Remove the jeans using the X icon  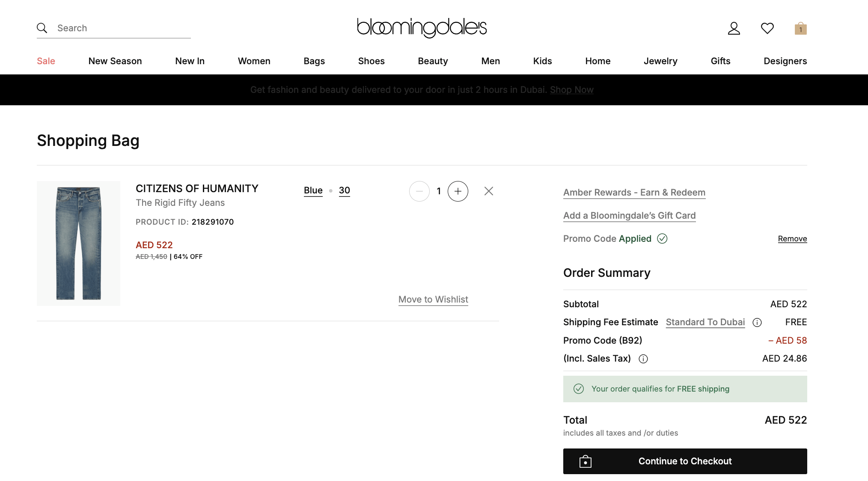pos(488,191)
